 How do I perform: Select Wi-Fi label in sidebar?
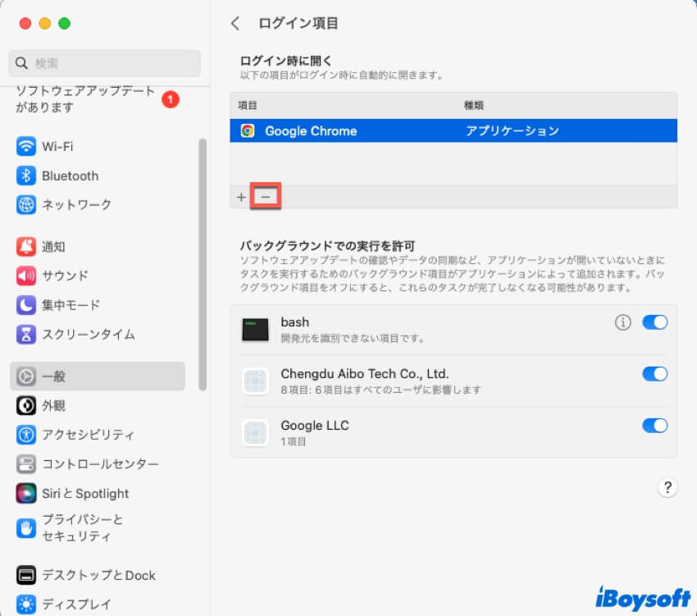tap(57, 146)
